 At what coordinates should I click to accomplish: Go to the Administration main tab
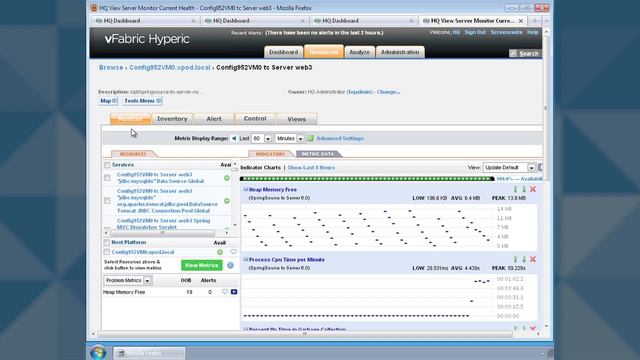point(400,52)
